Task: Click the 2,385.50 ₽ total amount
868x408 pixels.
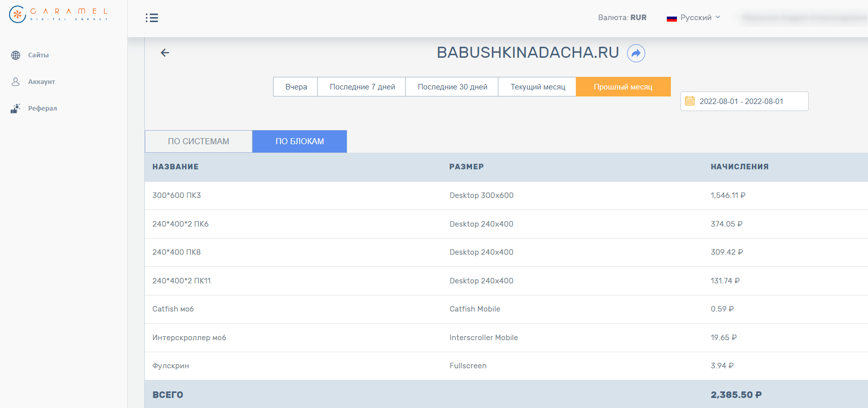Action: 736,395
